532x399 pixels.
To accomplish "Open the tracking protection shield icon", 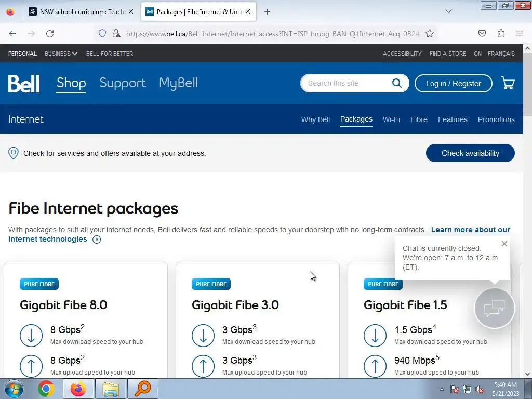I will (x=102, y=33).
